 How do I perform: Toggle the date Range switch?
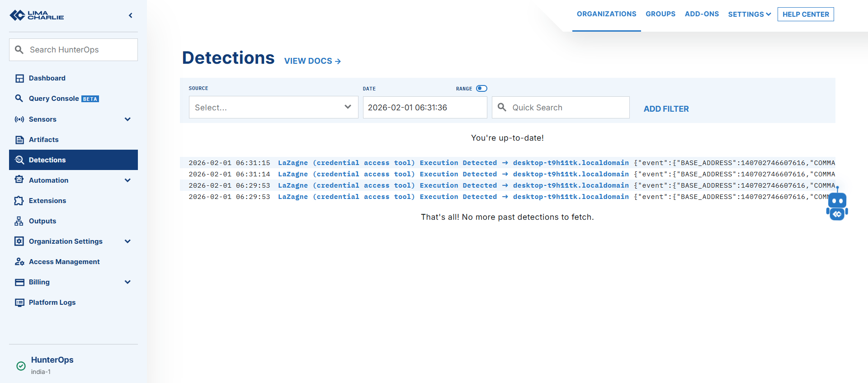pyautogui.click(x=481, y=89)
